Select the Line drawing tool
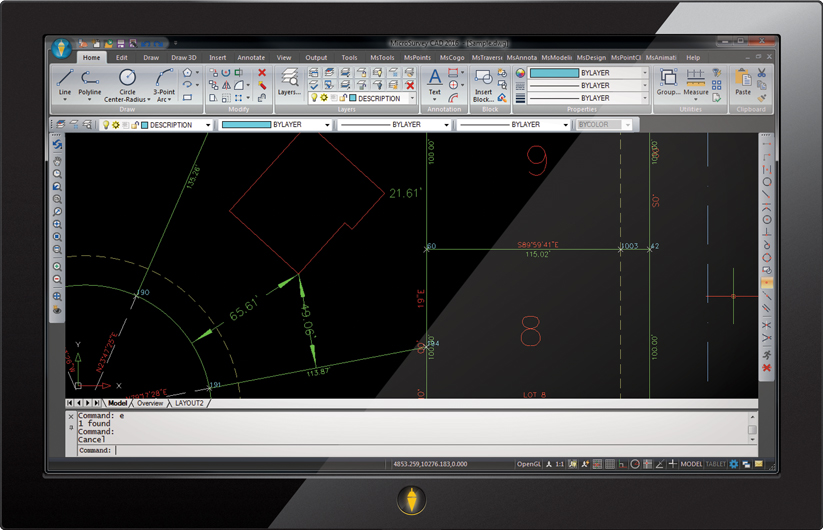The height and width of the screenshot is (530, 823). [65, 81]
